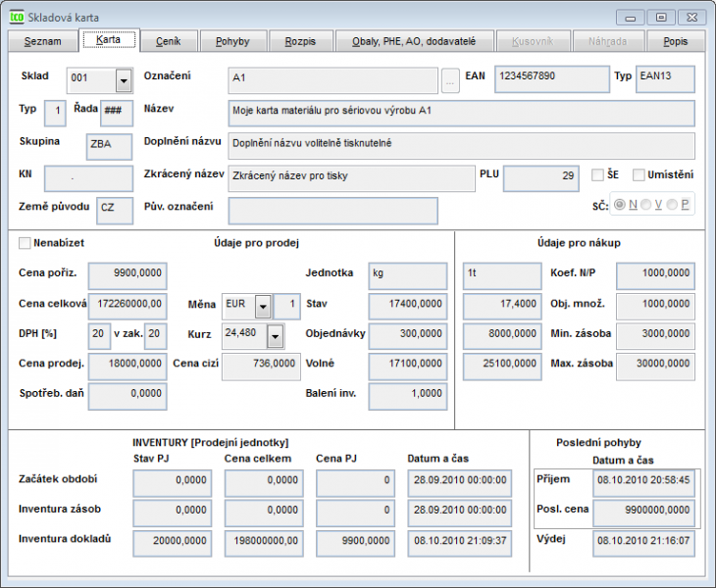Click the ellipsis button next to Označení
Image resolution: width=716 pixels, height=588 pixels.
450,79
